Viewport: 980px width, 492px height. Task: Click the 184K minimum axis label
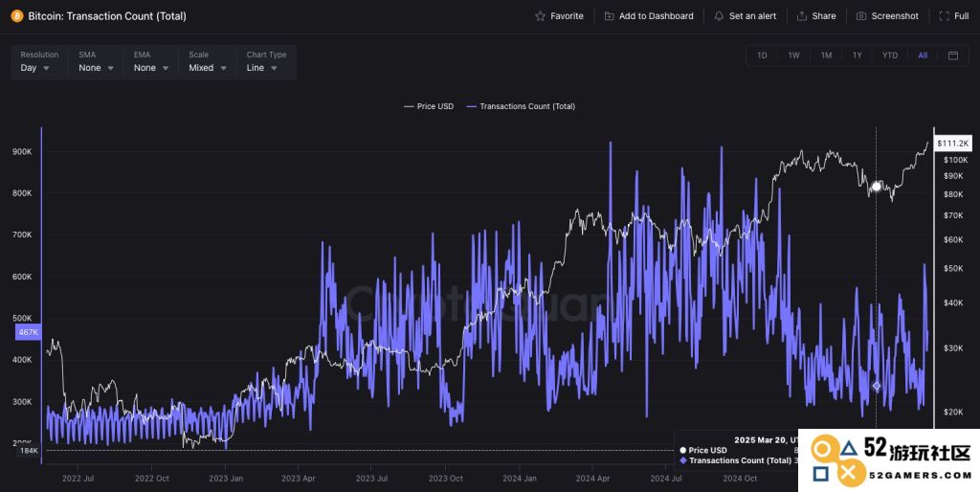click(x=29, y=450)
